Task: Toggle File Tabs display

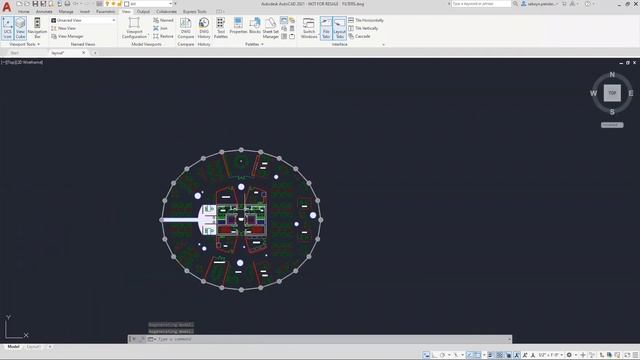Action: (x=326, y=28)
